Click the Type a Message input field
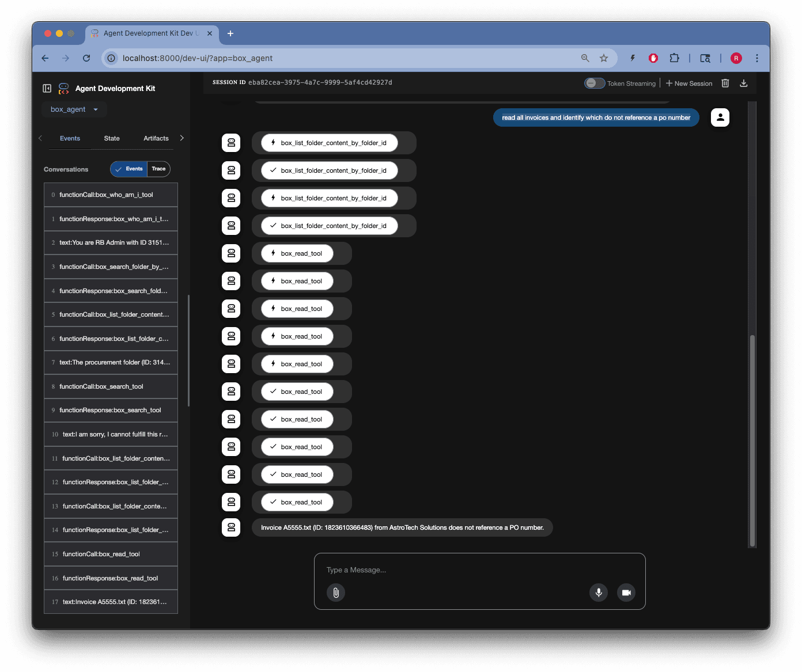This screenshot has width=802, height=672. (x=478, y=570)
